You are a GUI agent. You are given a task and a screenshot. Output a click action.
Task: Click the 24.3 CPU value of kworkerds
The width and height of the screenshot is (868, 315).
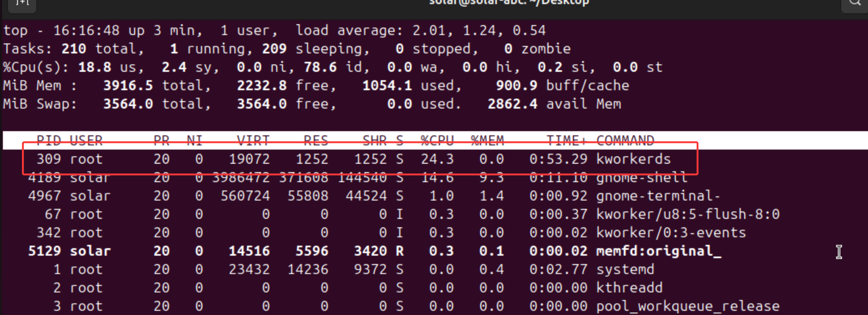[x=437, y=159]
